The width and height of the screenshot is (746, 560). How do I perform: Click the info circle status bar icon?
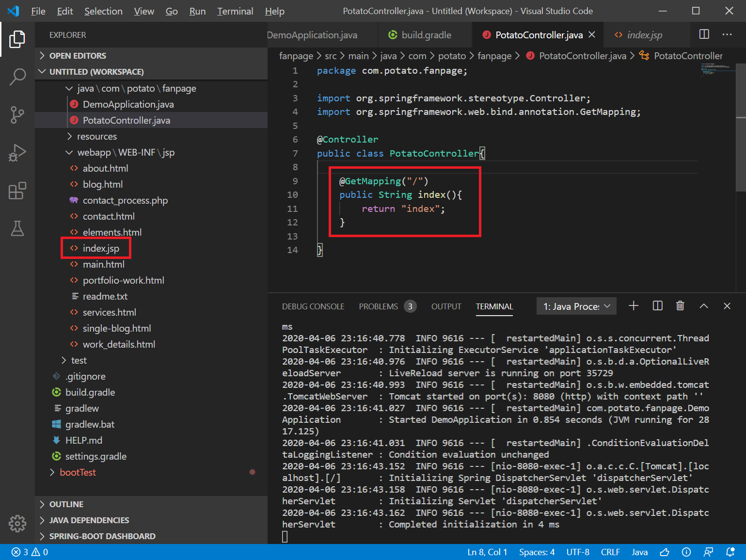click(686, 552)
